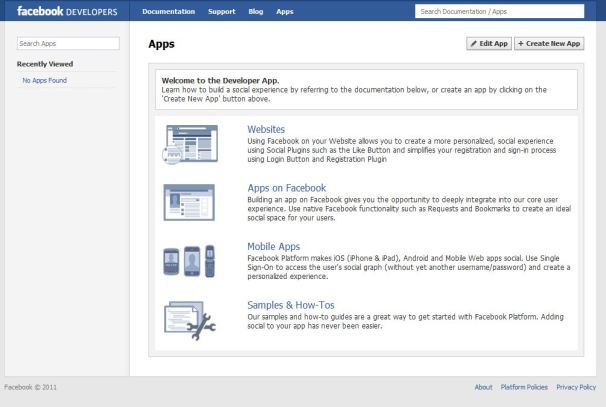This screenshot has width=606, height=407.
Task: Open the Websites heading link
Action: click(266, 129)
